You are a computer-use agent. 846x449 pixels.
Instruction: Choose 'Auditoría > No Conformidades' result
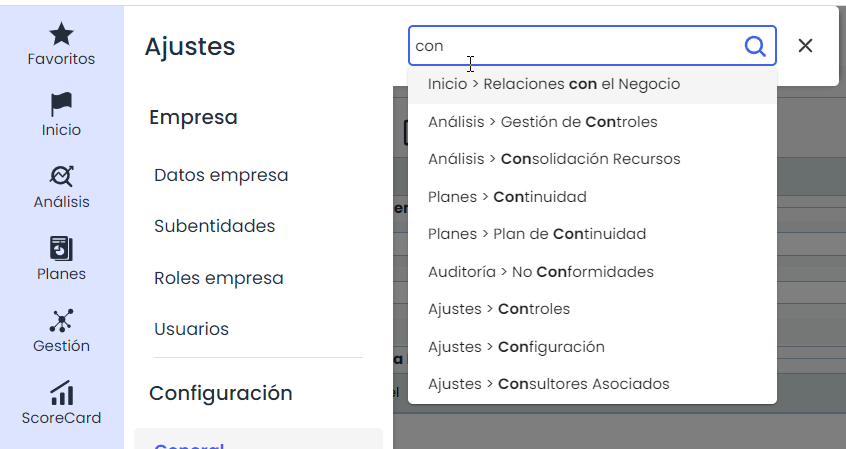coord(540,272)
